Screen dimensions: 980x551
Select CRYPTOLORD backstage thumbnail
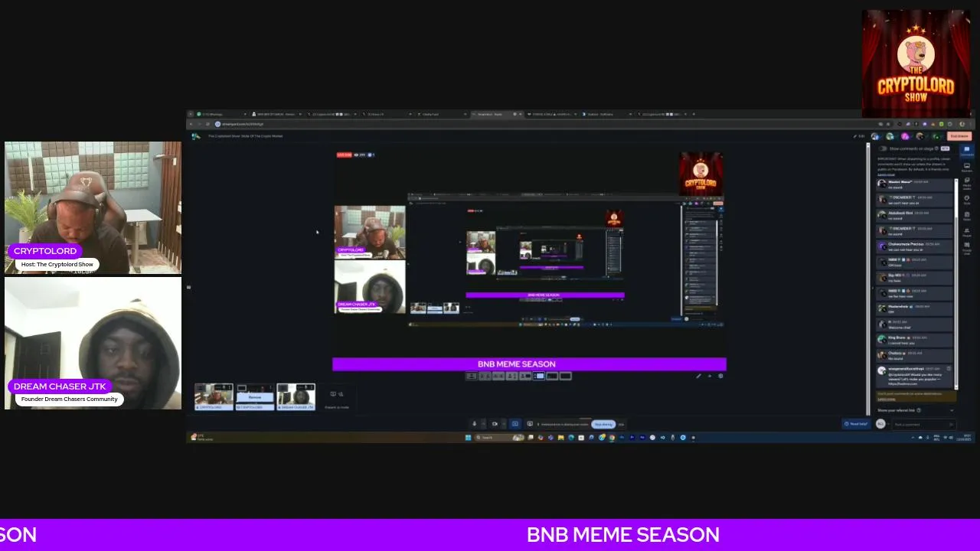click(214, 397)
